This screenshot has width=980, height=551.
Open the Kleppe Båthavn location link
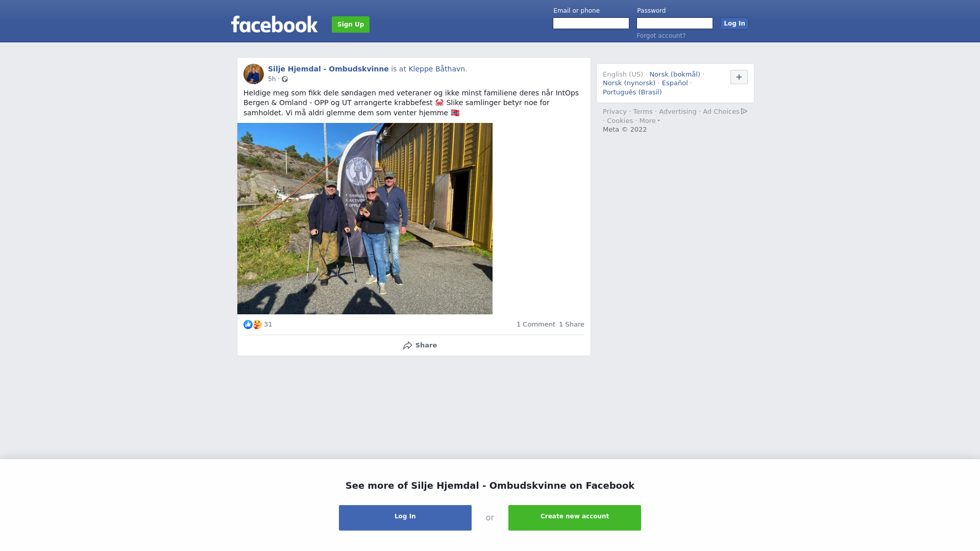(x=437, y=69)
